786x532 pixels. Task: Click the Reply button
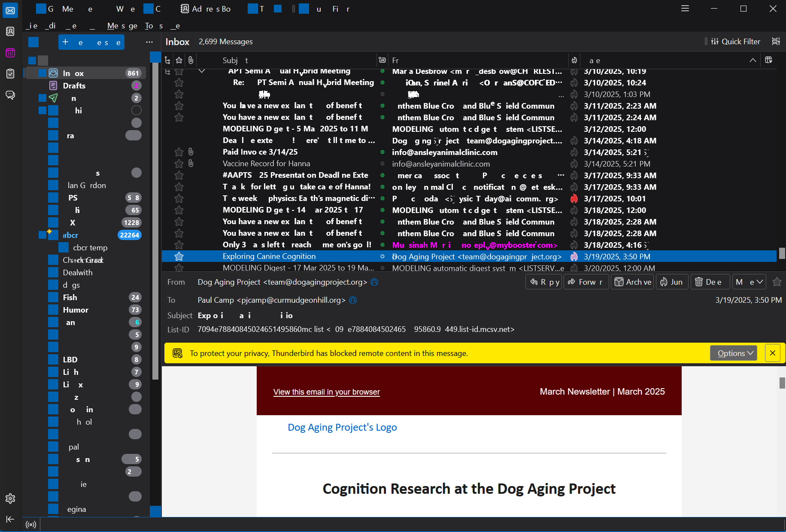(x=544, y=282)
